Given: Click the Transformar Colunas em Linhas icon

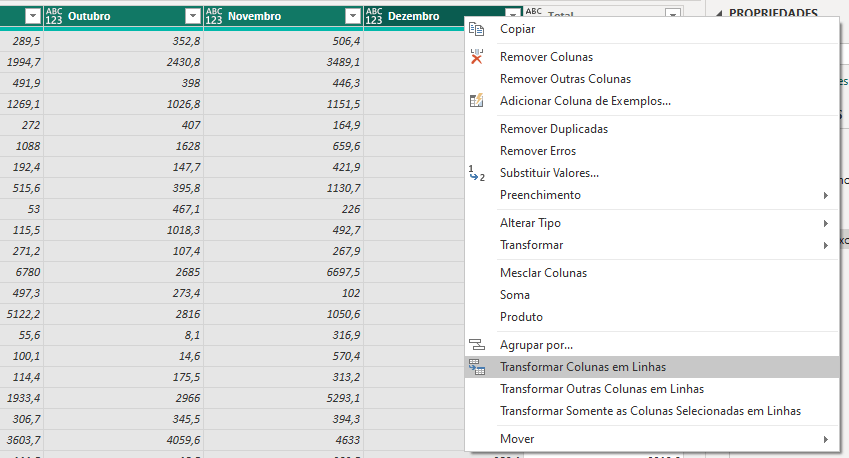Looking at the screenshot, I should 476,367.
